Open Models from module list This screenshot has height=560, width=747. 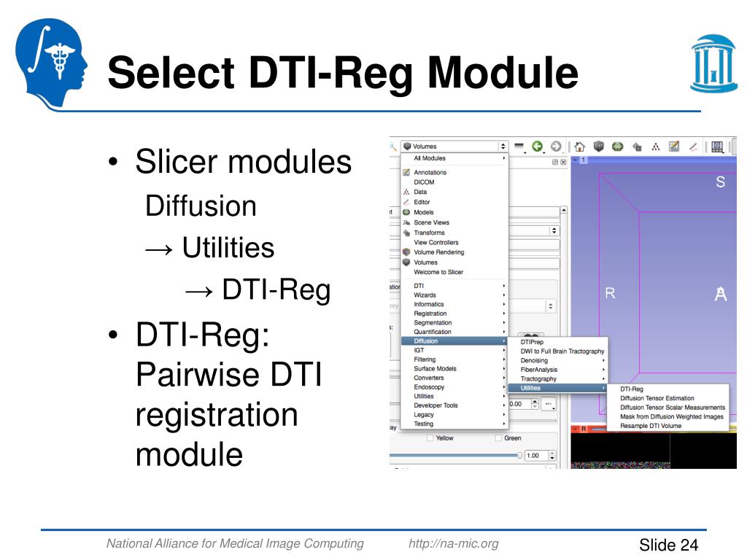[x=454, y=212]
